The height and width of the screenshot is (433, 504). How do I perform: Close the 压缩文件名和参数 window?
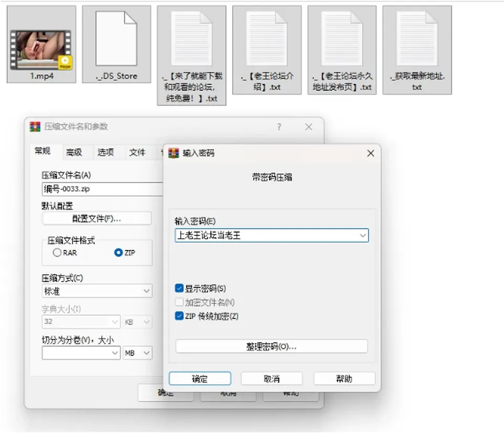(309, 127)
